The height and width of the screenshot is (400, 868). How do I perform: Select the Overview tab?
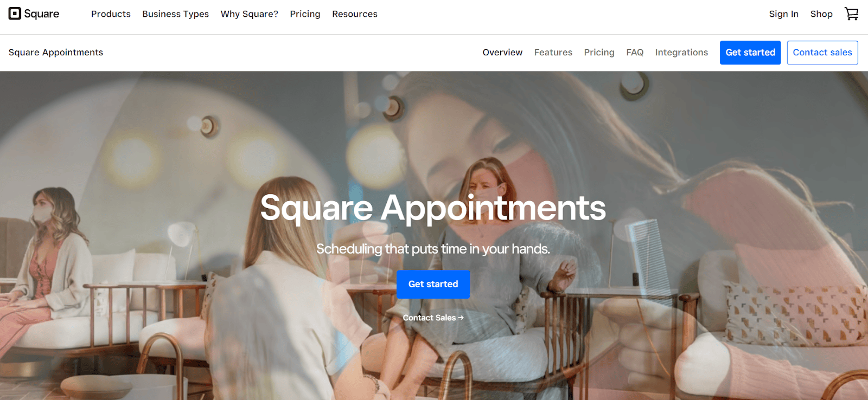point(502,53)
